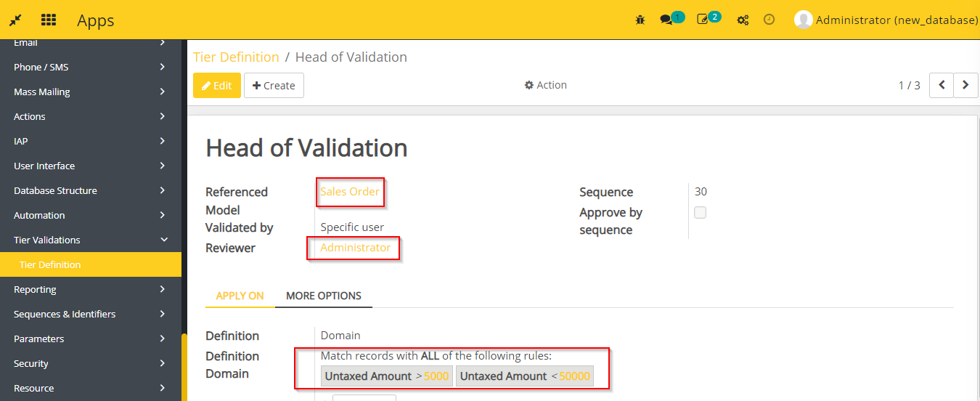Click the Apps title in header
Viewport: 980px width, 401px height.
click(96, 20)
